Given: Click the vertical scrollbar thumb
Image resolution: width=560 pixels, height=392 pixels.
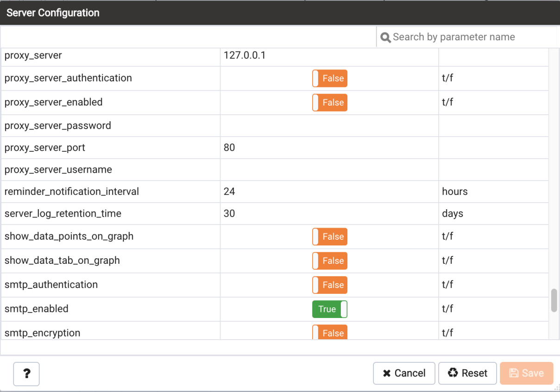Looking at the screenshot, I should point(554,301).
